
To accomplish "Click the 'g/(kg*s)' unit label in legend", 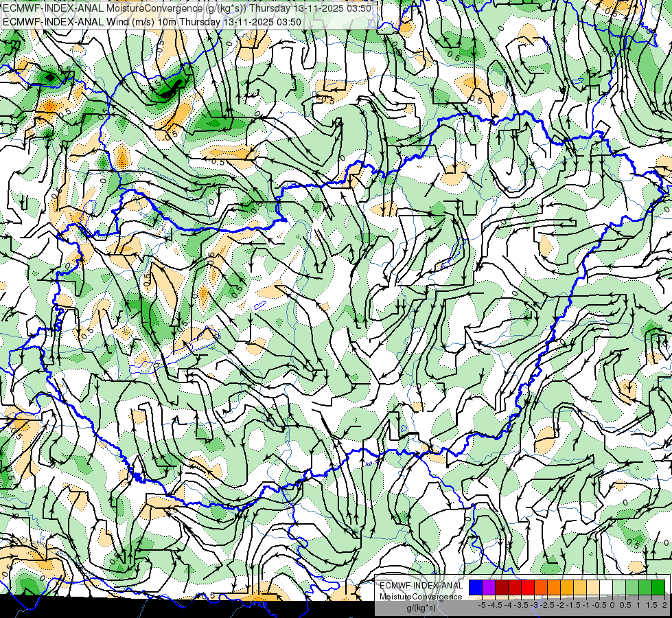I will [x=421, y=608].
